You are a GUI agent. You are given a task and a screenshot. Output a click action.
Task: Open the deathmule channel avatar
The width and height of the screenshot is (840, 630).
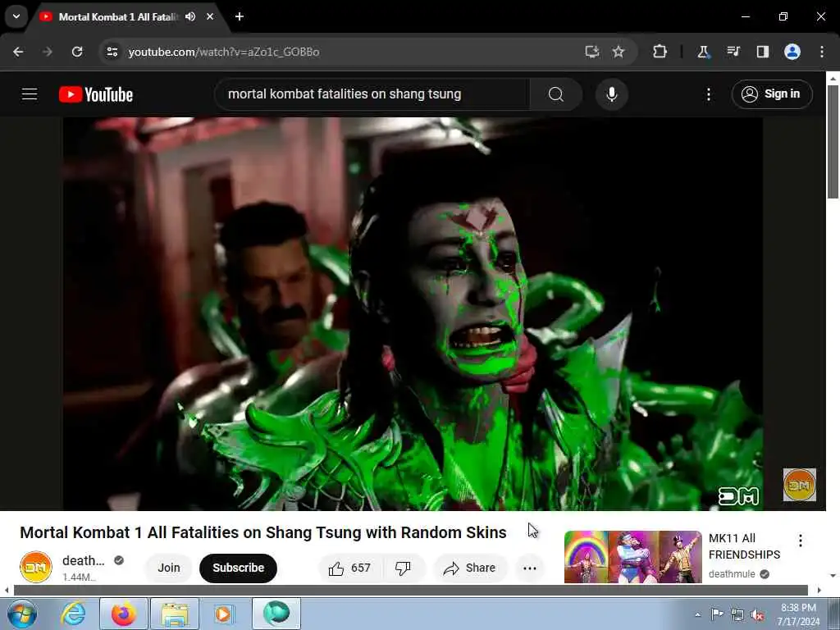(36, 567)
